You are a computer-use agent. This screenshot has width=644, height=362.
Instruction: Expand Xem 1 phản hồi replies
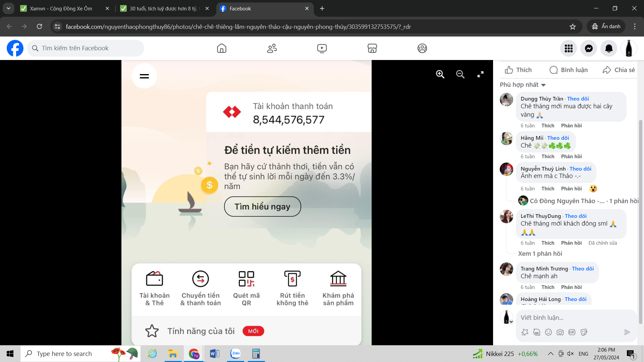tap(540, 254)
